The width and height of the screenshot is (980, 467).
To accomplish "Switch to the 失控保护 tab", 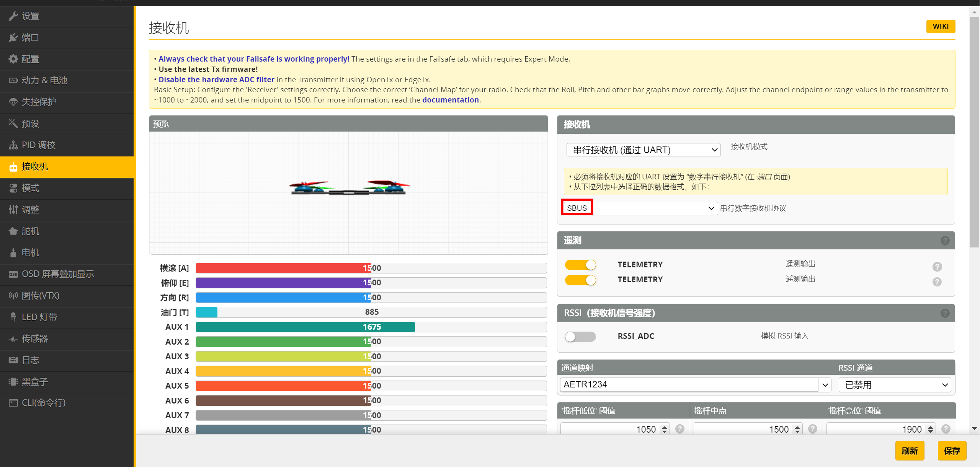I will point(67,102).
